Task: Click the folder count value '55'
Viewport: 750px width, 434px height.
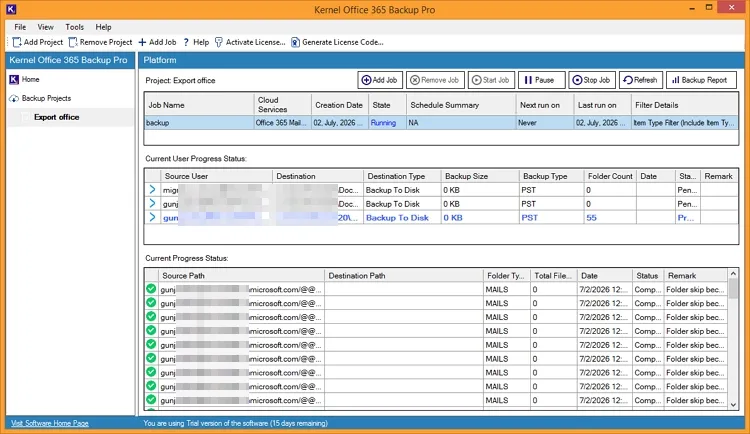Action: tap(591, 218)
